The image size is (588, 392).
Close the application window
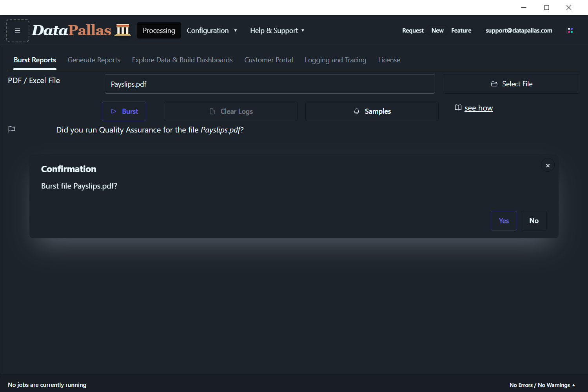click(x=569, y=7)
